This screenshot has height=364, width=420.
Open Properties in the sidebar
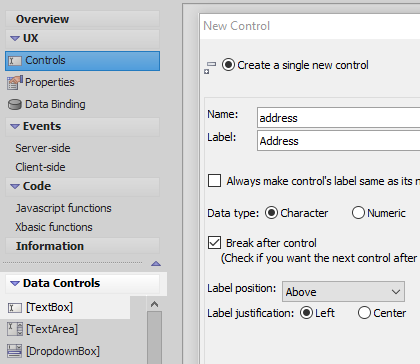(50, 82)
